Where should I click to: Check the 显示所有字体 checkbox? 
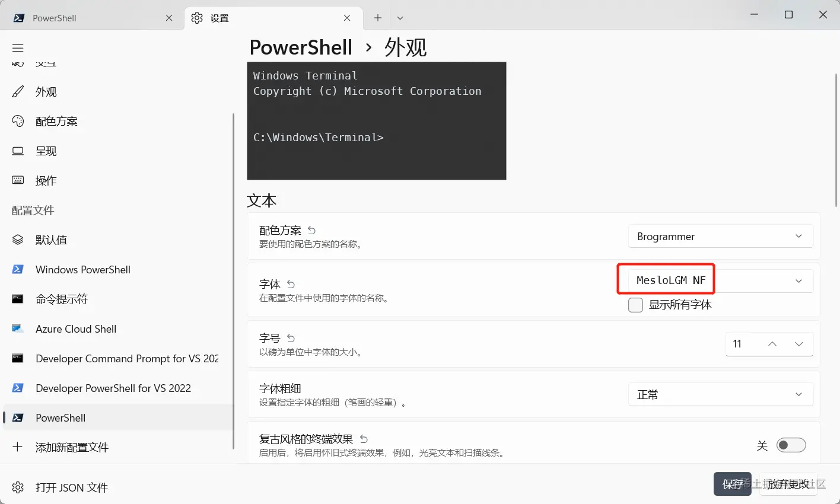635,305
